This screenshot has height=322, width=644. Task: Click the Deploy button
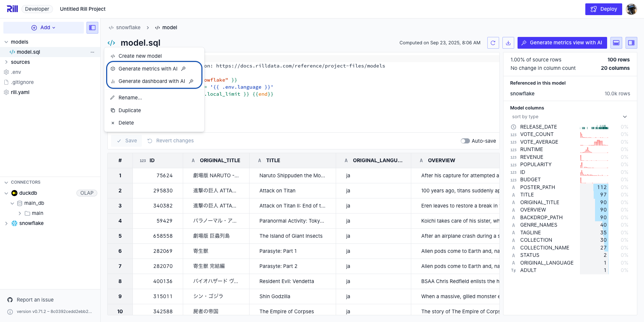tap(603, 9)
